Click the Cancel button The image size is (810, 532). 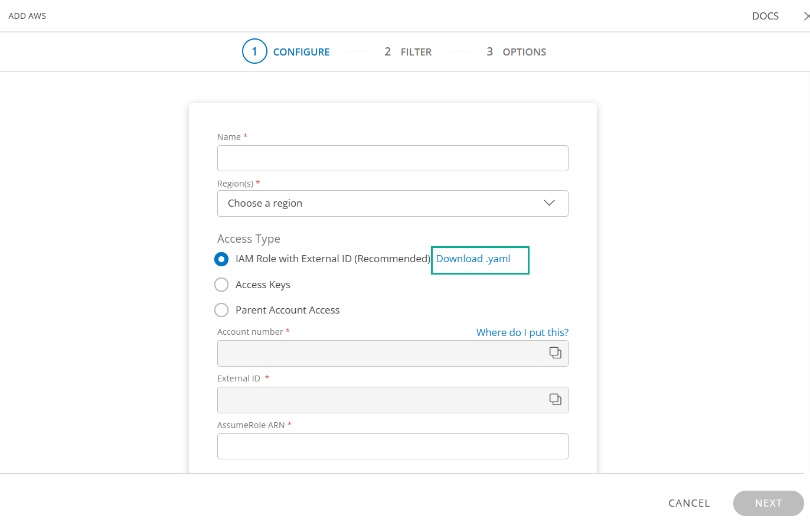[689, 503]
